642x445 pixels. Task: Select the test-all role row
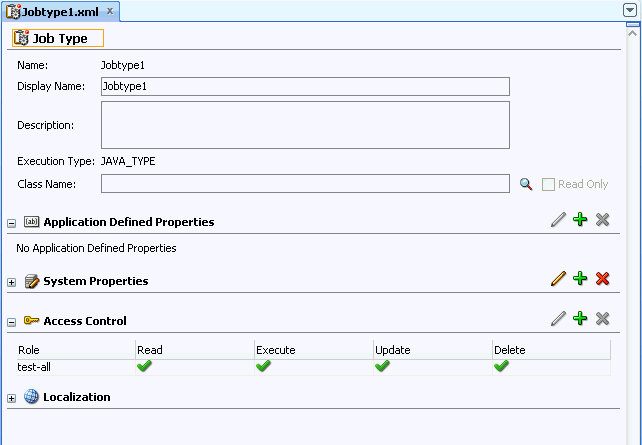click(x=314, y=367)
